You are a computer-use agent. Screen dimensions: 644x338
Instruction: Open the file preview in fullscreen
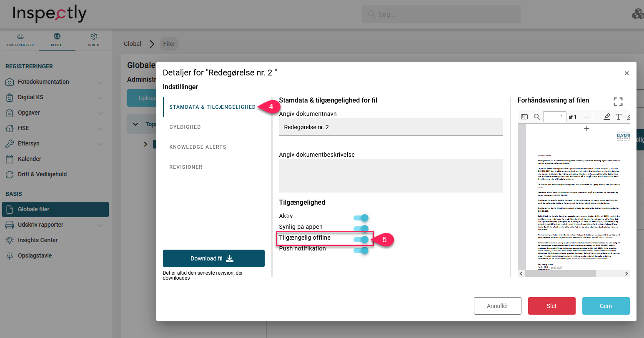pos(618,101)
